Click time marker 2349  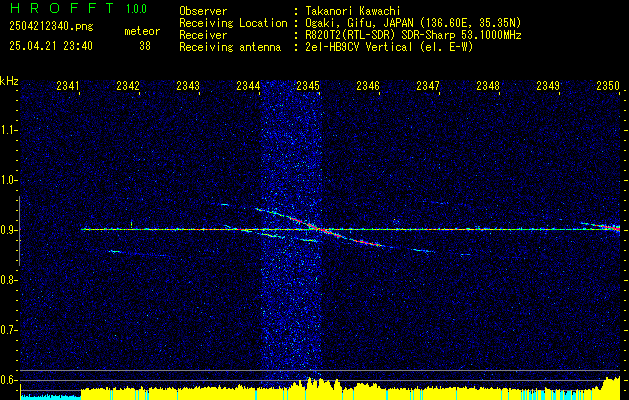coord(548,85)
